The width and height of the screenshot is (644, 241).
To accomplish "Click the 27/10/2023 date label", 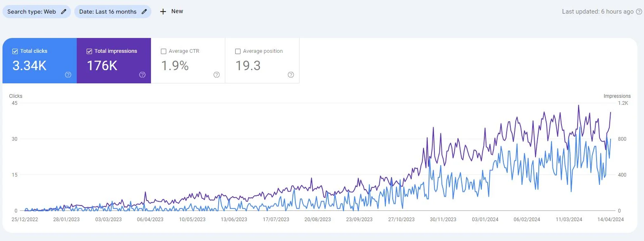I will click(x=401, y=220).
